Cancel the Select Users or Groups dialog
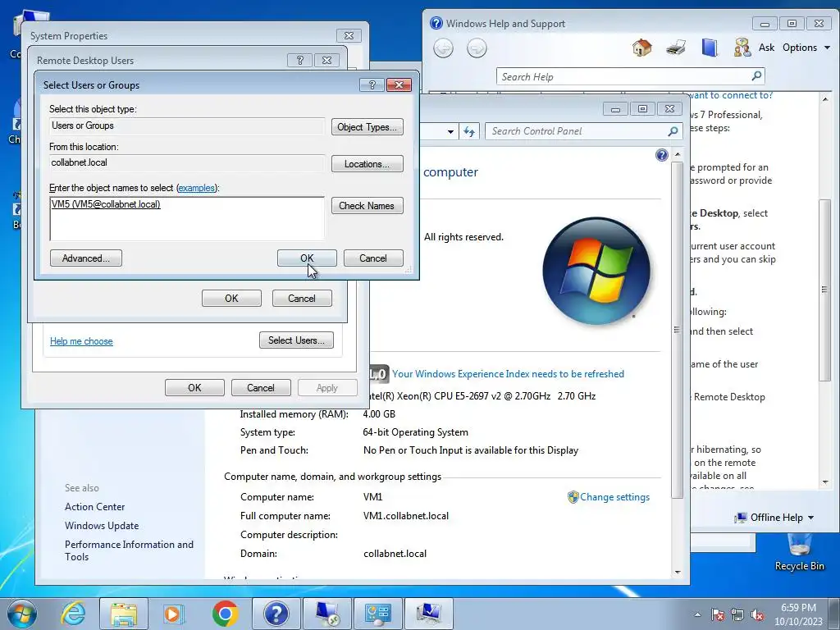This screenshot has width=840, height=630. pos(373,258)
